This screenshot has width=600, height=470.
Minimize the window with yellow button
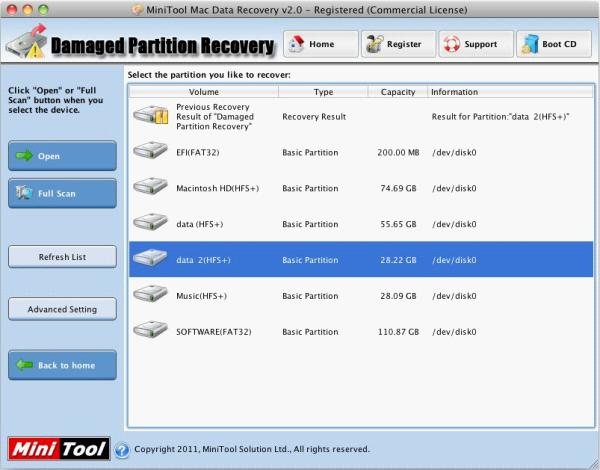click(x=28, y=10)
